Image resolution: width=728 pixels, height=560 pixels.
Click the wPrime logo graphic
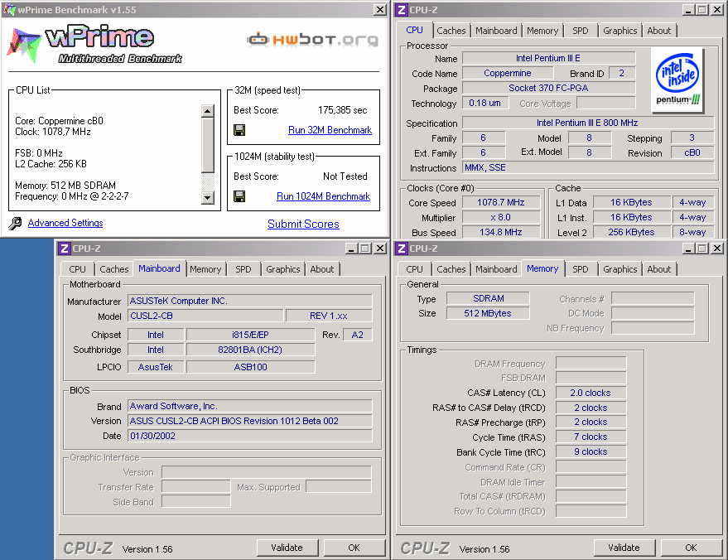94,45
